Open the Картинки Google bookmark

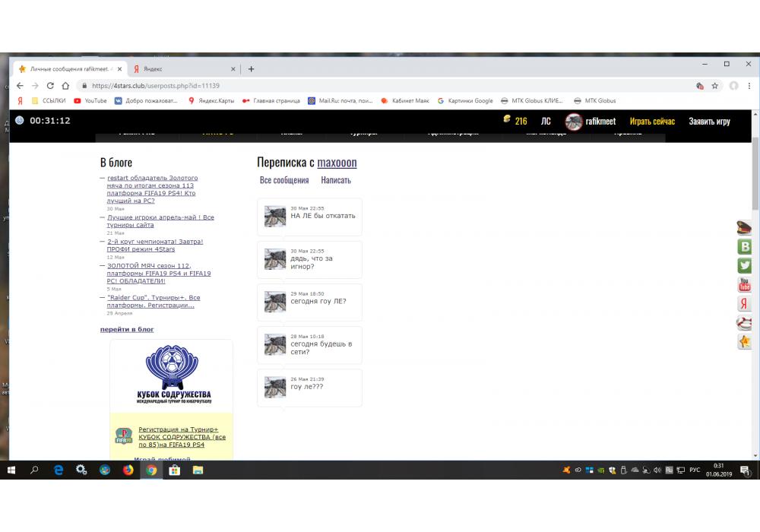tap(465, 101)
